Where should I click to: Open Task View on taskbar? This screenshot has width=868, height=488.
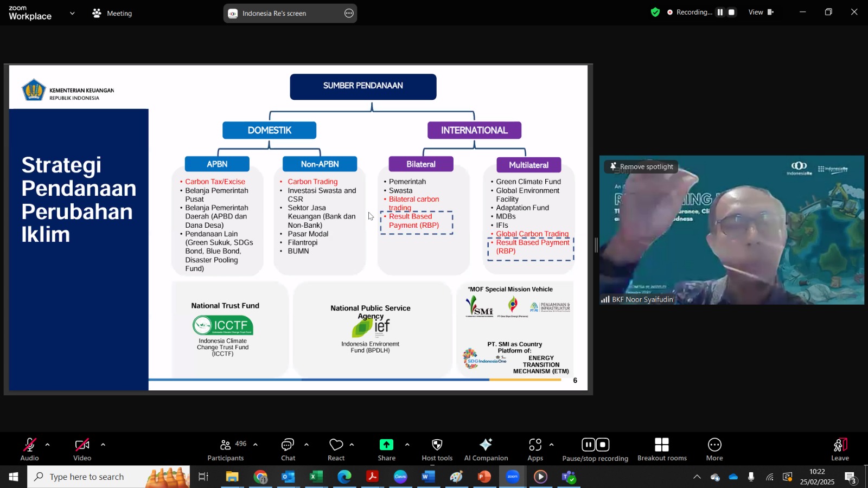click(203, 477)
